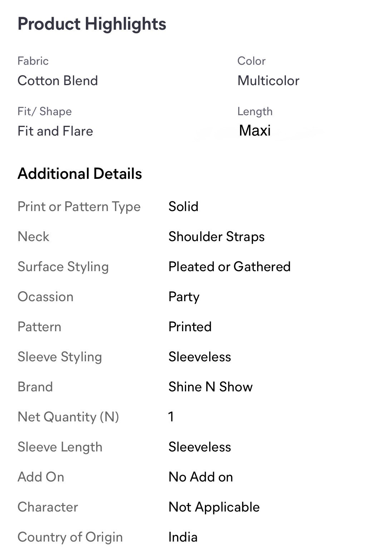Click the Printed pattern value

pyautogui.click(x=190, y=327)
